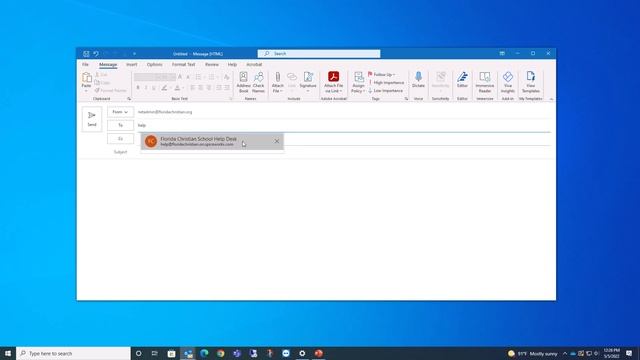The image size is (640, 360).
Task: Click the To address book button
Action: pos(120,125)
